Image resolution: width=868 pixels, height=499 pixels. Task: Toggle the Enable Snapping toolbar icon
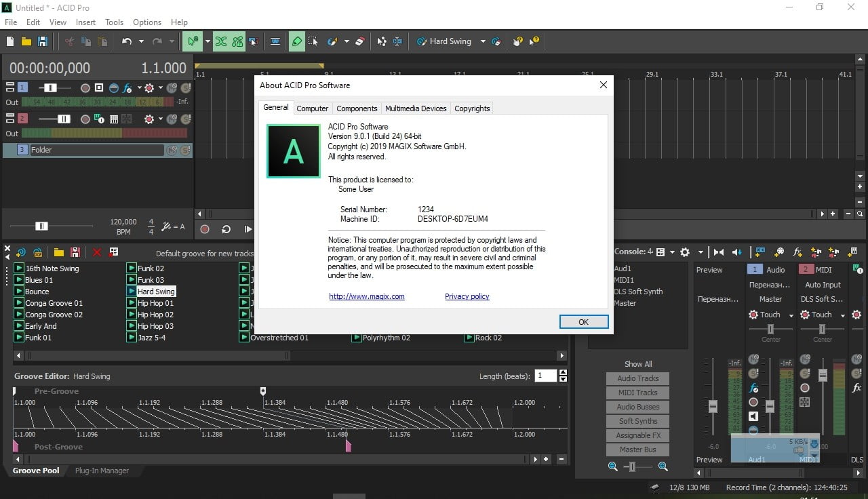click(x=193, y=41)
